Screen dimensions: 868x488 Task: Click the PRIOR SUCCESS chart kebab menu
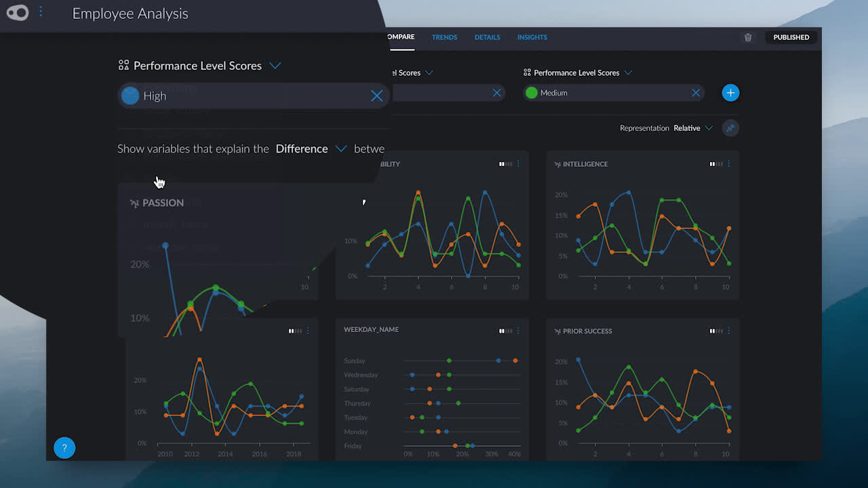pyautogui.click(x=729, y=331)
